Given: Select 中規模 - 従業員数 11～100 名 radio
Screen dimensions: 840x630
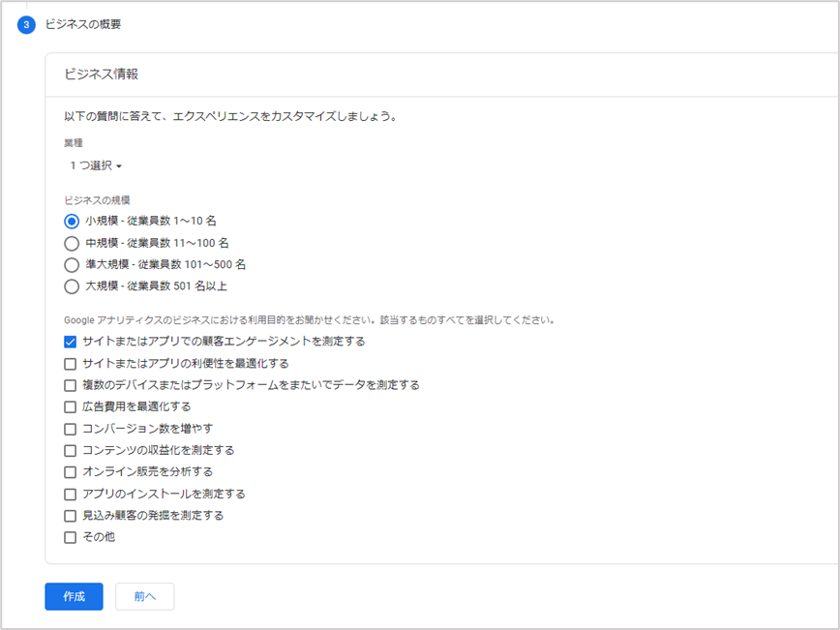Looking at the screenshot, I should pyautogui.click(x=72, y=243).
